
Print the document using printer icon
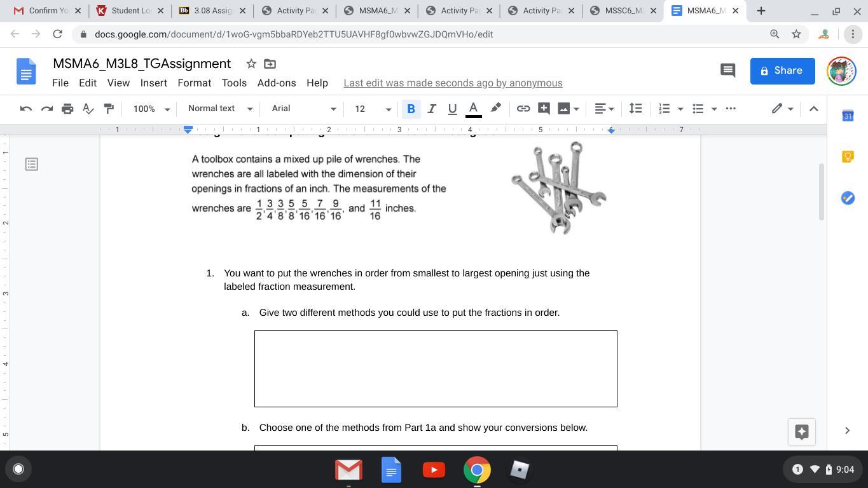click(67, 109)
